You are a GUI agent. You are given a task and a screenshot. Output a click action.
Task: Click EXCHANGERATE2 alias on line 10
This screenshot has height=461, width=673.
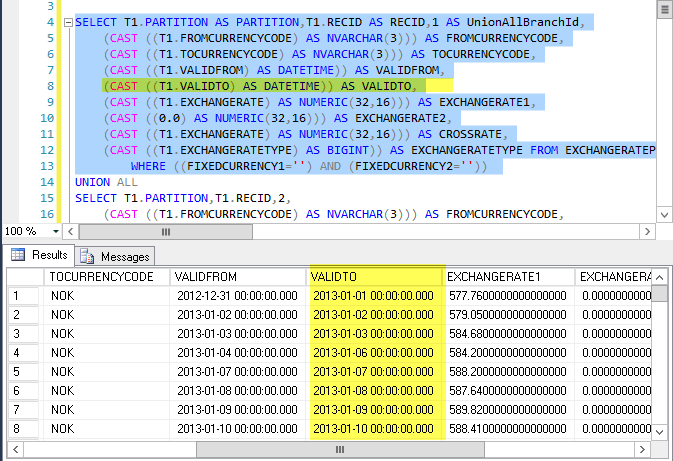pos(400,118)
